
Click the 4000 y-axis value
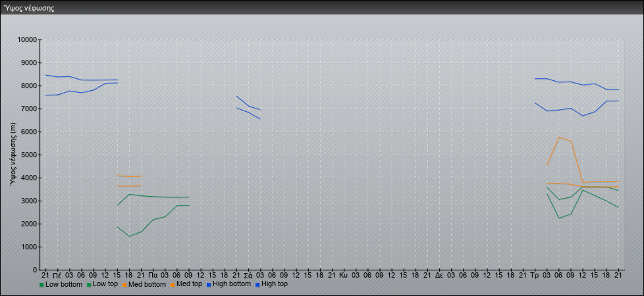(29, 178)
